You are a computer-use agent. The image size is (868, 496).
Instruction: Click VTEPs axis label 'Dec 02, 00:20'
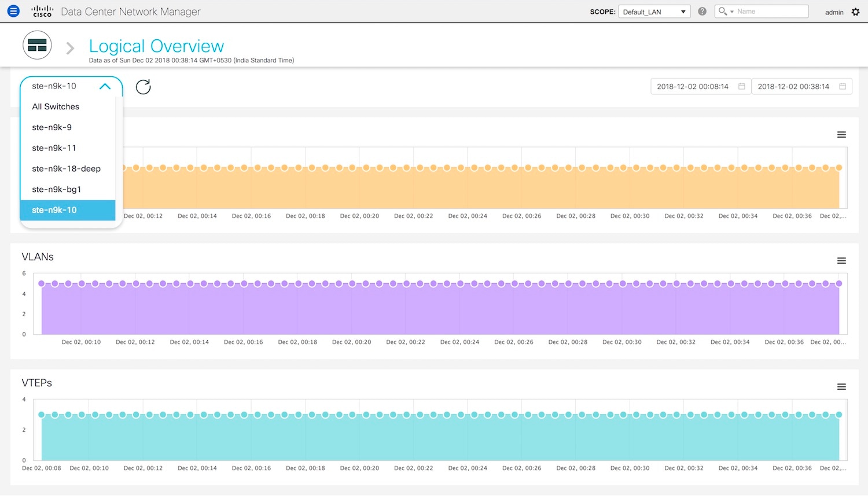coord(359,468)
